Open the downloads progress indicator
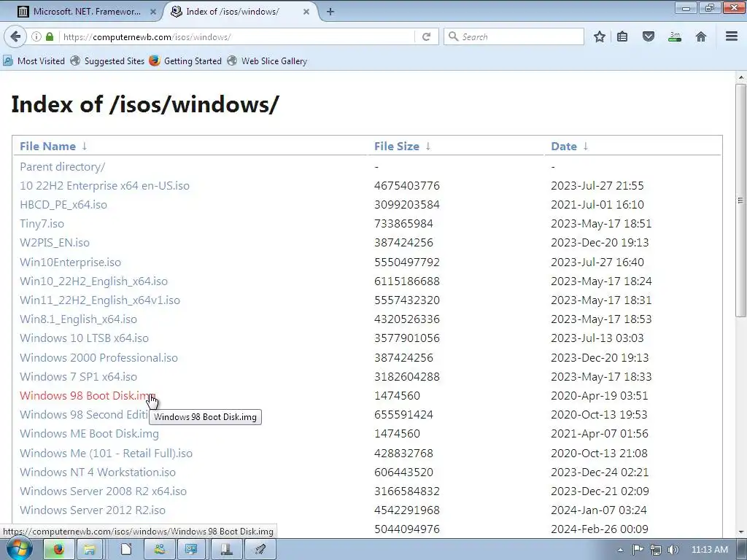Screen dimensions: 747x560 coord(675,36)
